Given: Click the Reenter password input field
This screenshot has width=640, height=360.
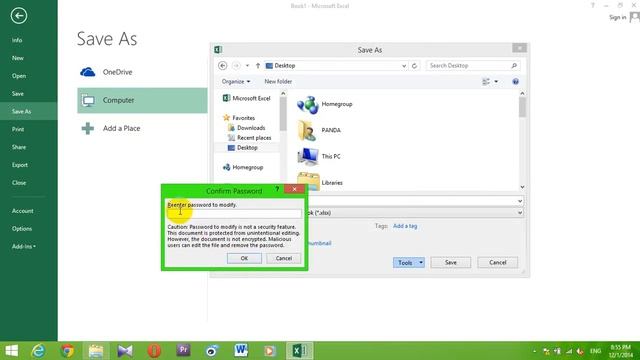Looking at the screenshot, I should click(x=234, y=213).
